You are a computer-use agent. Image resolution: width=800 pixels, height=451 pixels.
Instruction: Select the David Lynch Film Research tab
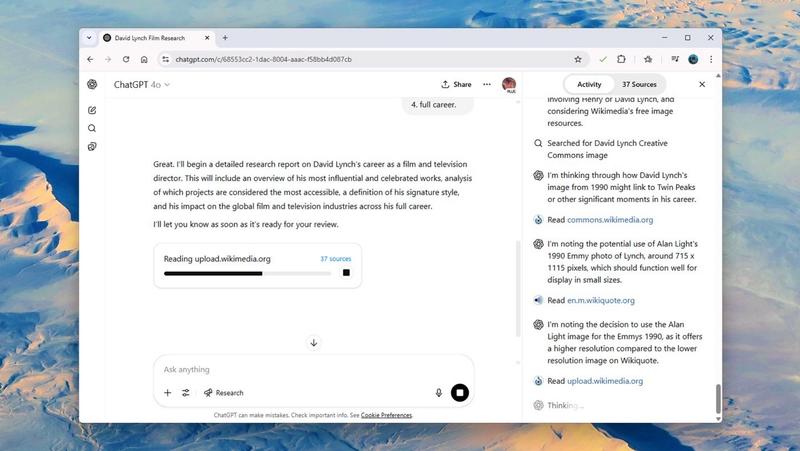click(156, 38)
